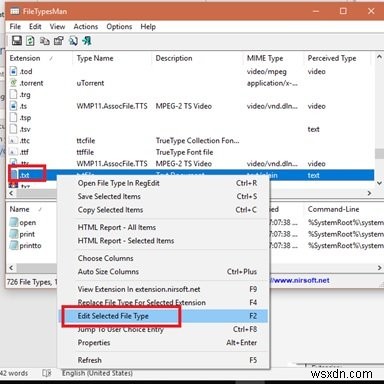Sort by Description column header
The width and height of the screenshot is (384, 384).
pos(197,58)
